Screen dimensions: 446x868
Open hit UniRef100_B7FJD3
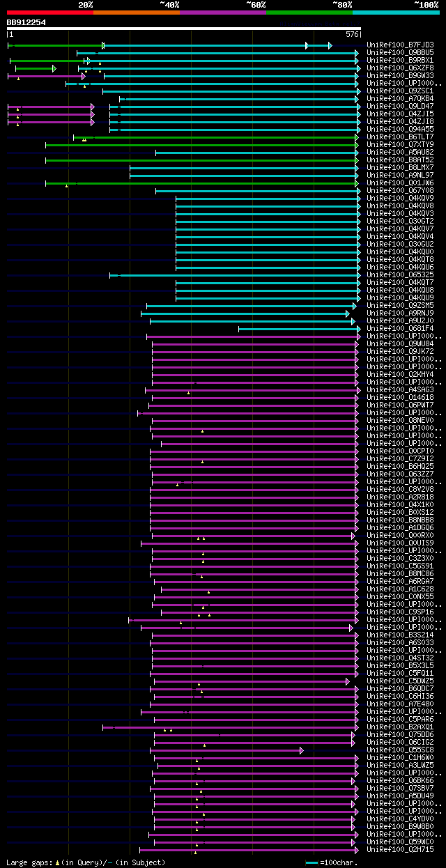tap(400, 45)
